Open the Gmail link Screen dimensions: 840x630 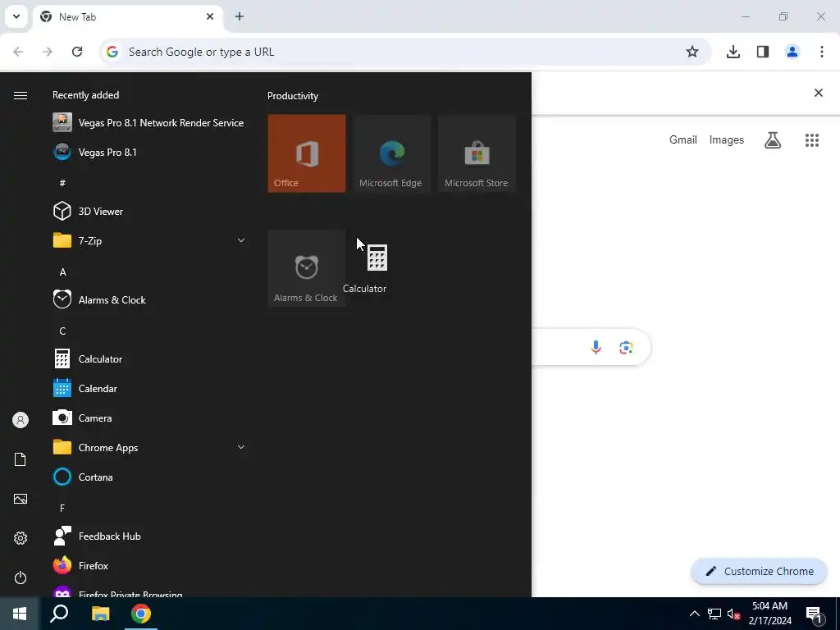tap(683, 139)
